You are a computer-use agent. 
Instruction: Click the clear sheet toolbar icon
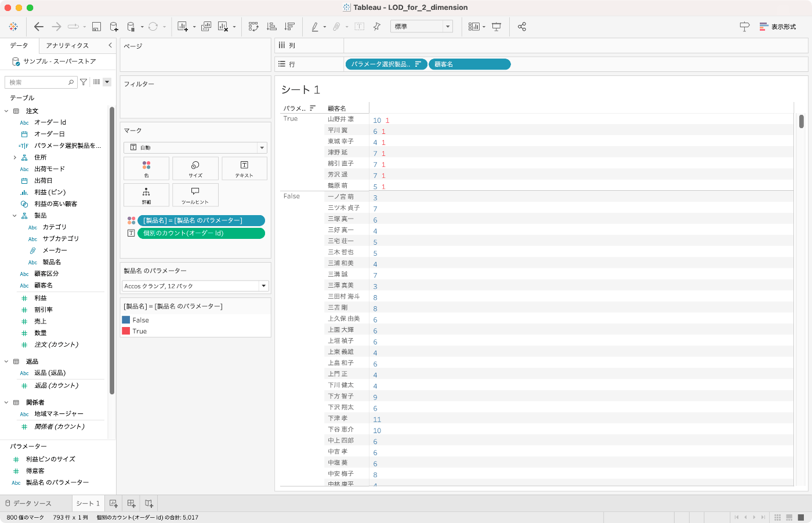[x=223, y=27]
